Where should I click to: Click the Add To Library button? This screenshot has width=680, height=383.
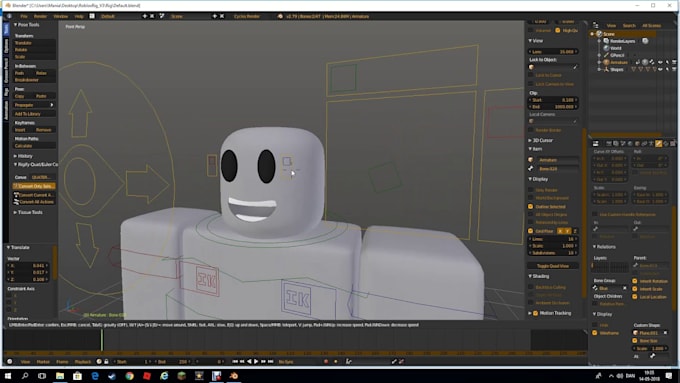coord(34,114)
